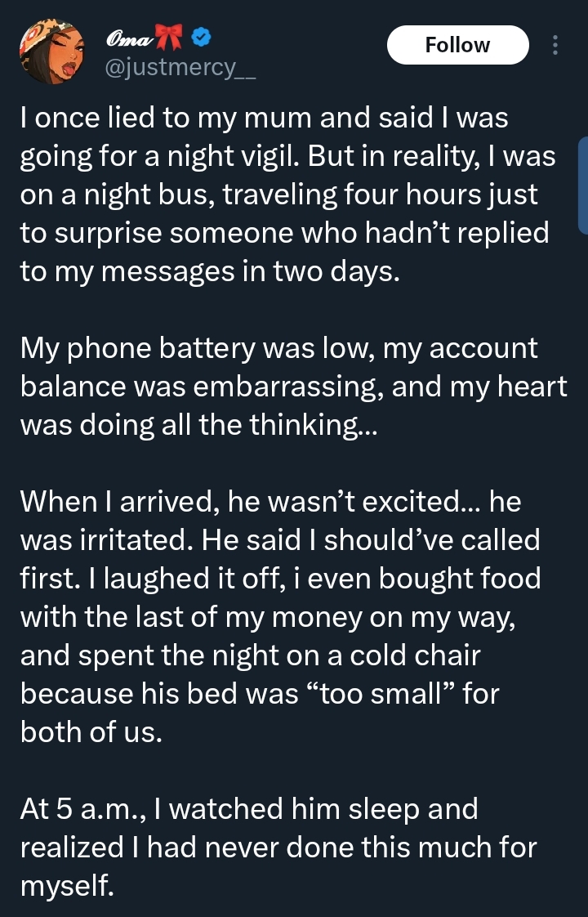The height and width of the screenshot is (917, 588).
Task: Open Oma's profile picture avatar
Action: pyautogui.click(x=51, y=51)
